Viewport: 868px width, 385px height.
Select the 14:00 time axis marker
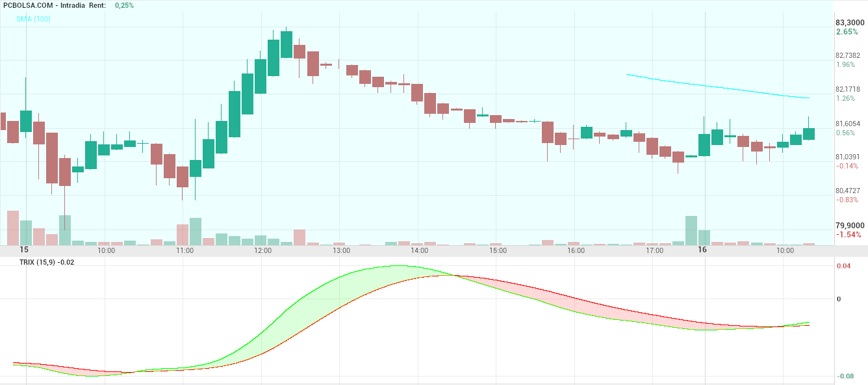(420, 250)
